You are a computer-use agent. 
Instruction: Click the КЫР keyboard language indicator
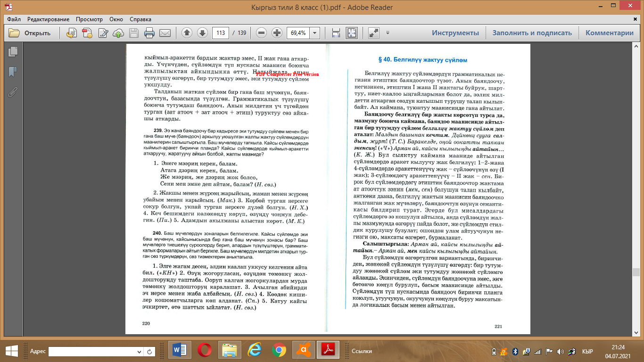(x=587, y=351)
